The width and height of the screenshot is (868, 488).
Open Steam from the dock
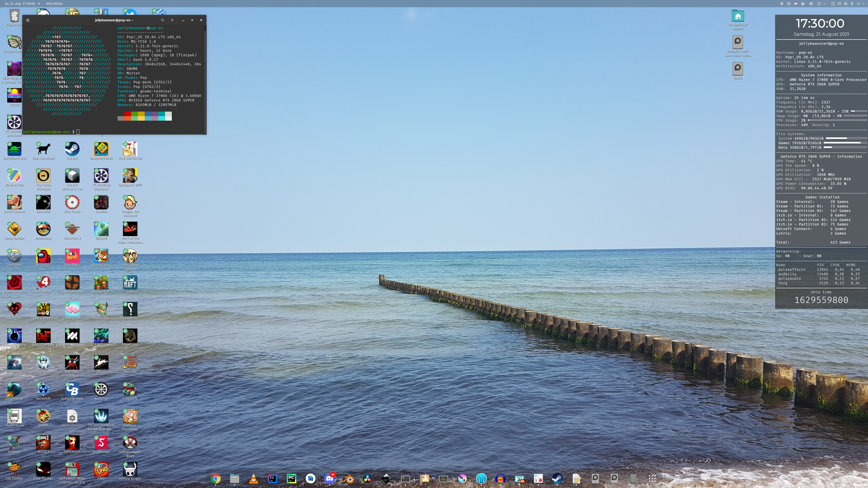pyautogui.click(x=557, y=478)
